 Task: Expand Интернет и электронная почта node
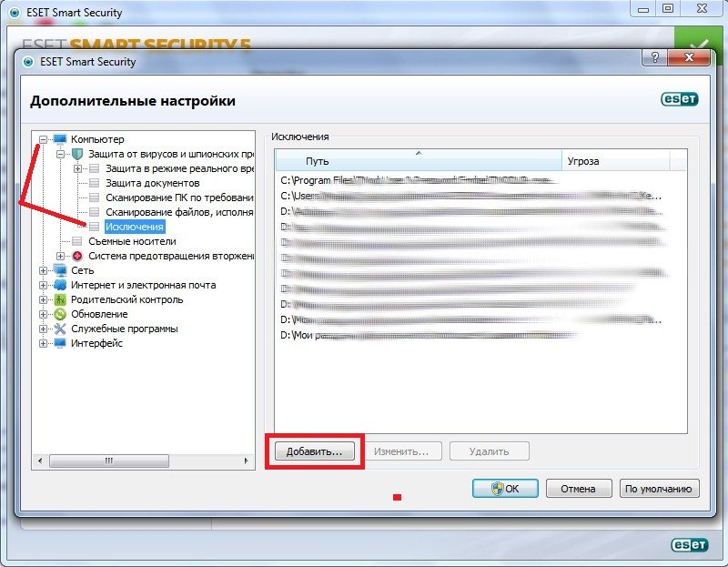point(43,285)
